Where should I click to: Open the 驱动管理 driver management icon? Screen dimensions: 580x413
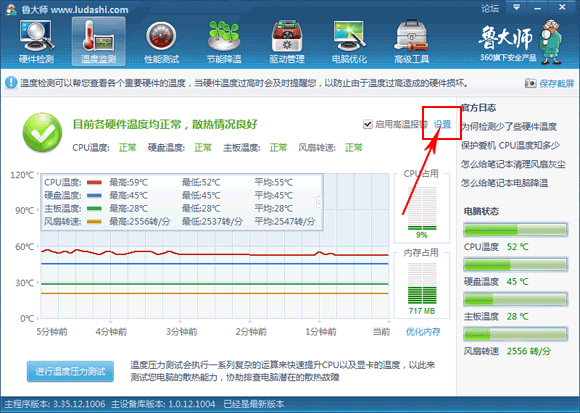(287, 42)
